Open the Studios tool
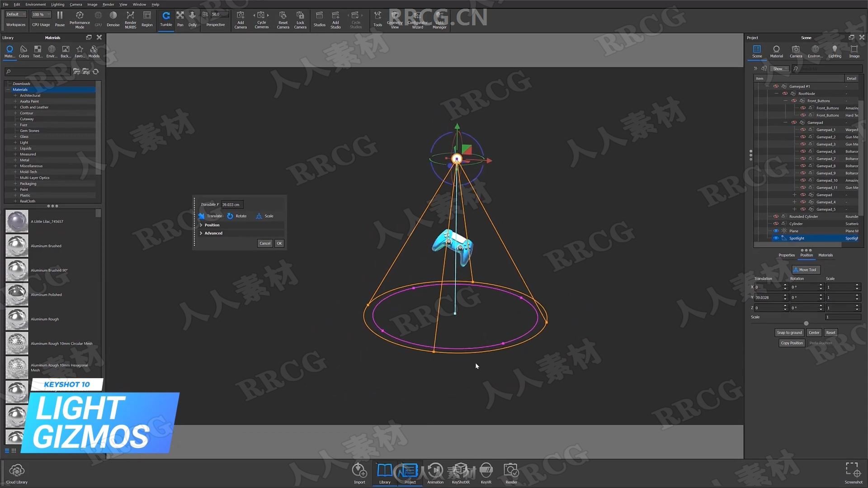Image resolution: width=868 pixels, height=488 pixels. coord(320,19)
